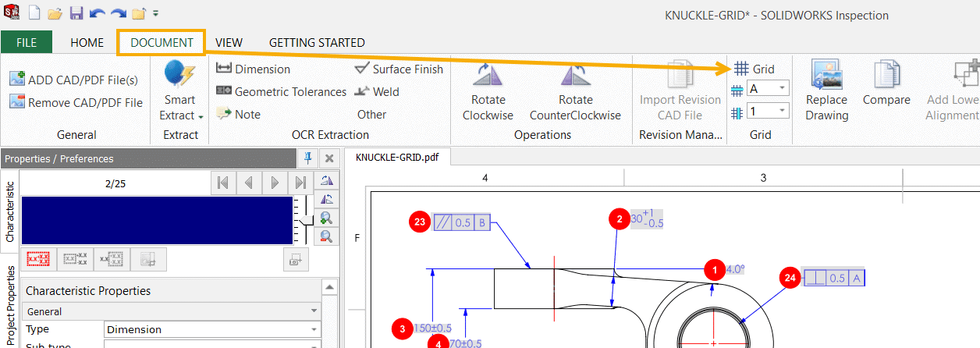Go to the next characteristic

pyautogui.click(x=275, y=183)
